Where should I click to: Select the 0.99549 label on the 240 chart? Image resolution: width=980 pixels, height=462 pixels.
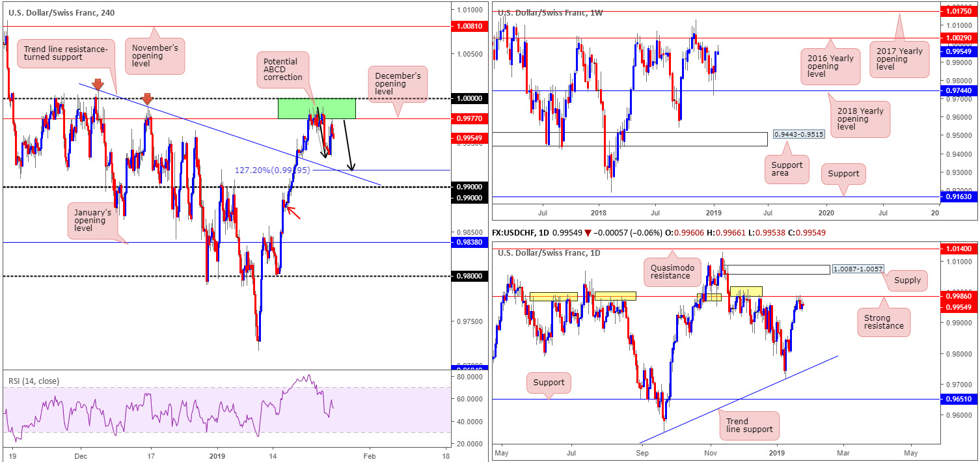(x=470, y=138)
